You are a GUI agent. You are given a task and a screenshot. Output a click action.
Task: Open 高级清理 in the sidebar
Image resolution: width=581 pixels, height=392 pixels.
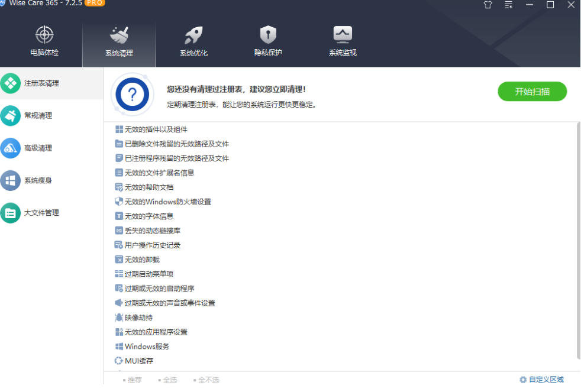pos(51,148)
